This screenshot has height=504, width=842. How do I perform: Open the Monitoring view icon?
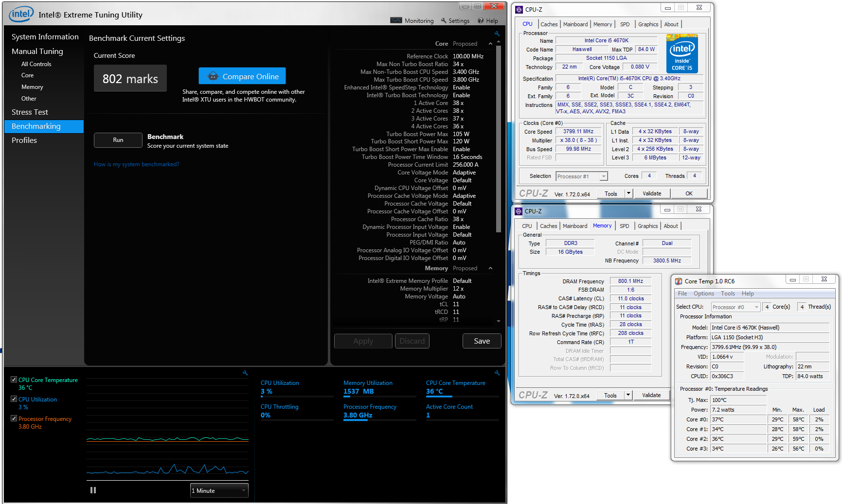click(x=396, y=20)
